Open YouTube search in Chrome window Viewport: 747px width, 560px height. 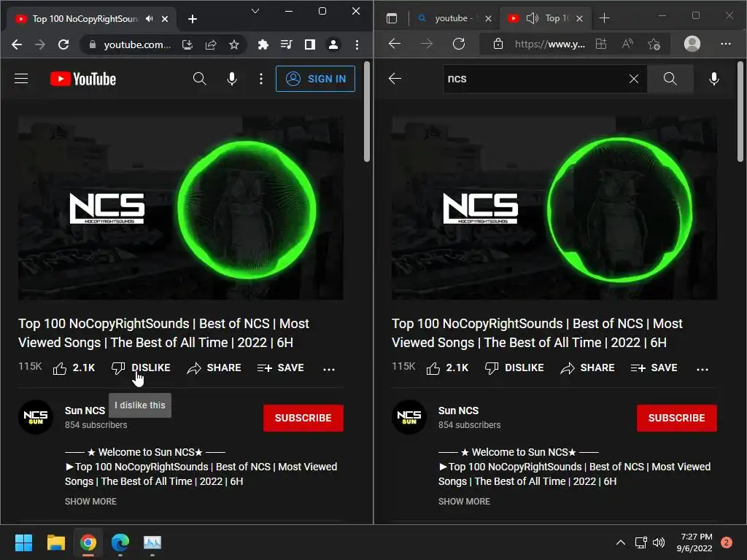click(200, 79)
